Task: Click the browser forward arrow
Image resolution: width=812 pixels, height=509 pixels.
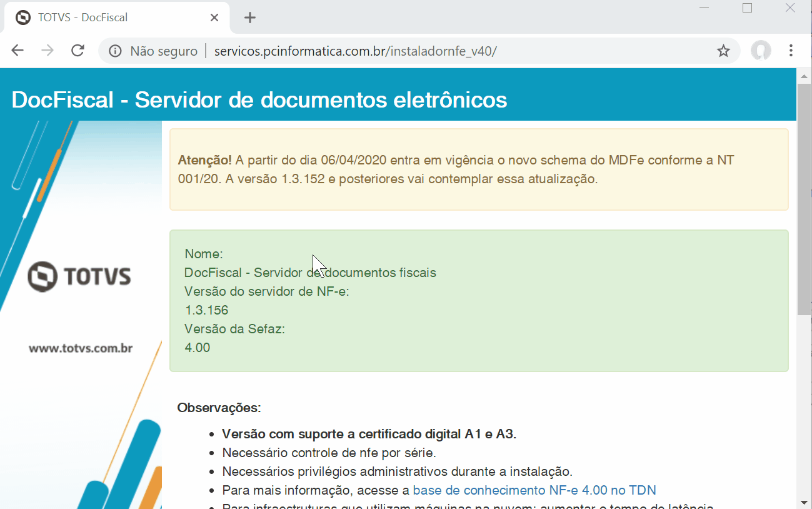Action: pyautogui.click(x=48, y=51)
